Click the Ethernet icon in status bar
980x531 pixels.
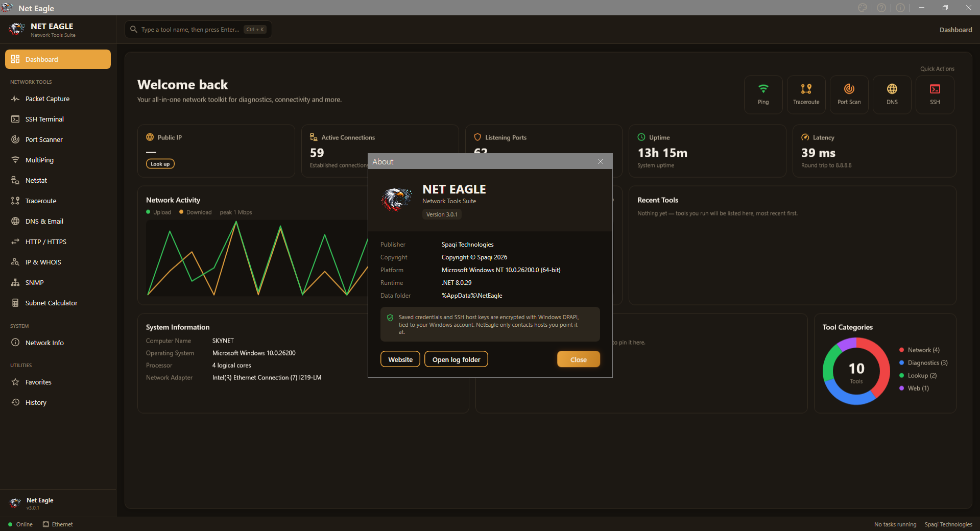click(46, 524)
